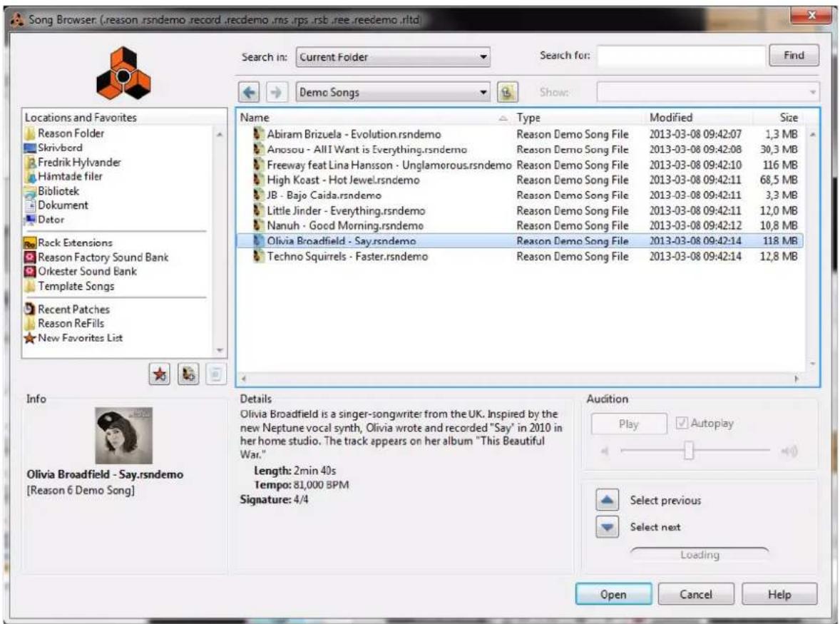
Task: Click the add folder to favorites button
Action: click(188, 374)
